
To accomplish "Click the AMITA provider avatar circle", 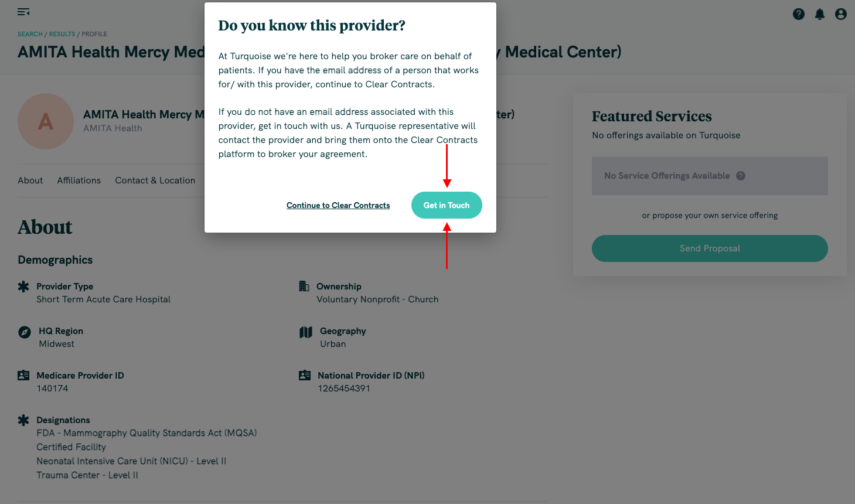I will click(x=46, y=121).
